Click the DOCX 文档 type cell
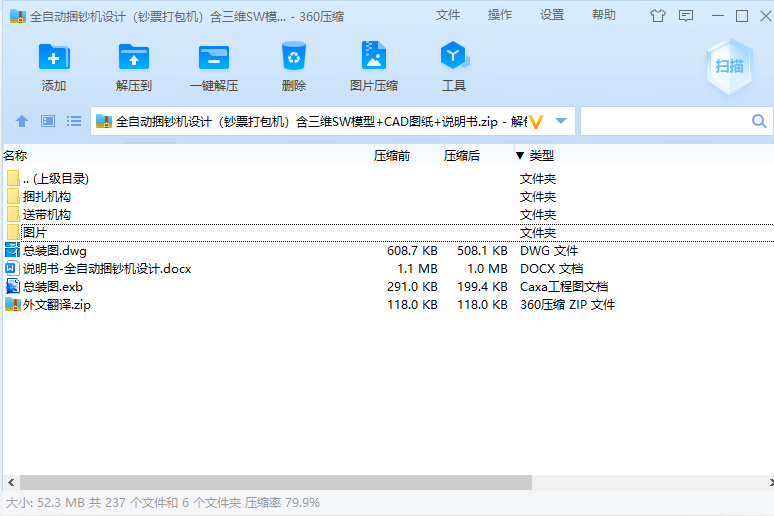 tap(552, 269)
